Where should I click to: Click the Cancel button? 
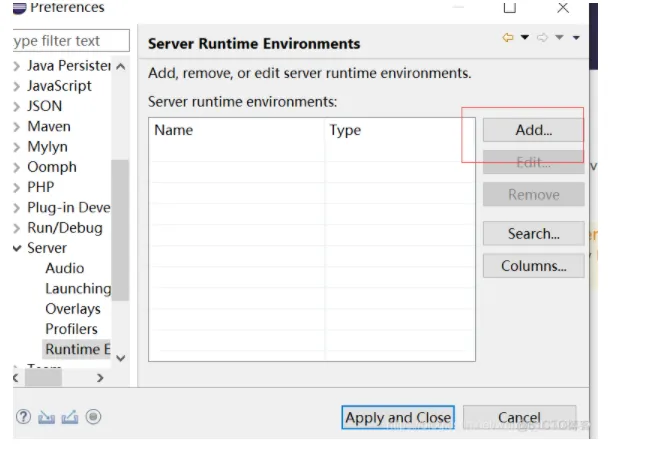click(x=519, y=417)
